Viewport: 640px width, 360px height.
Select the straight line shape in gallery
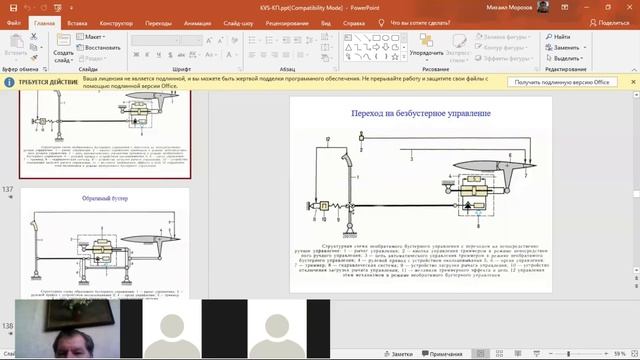(x=358, y=38)
